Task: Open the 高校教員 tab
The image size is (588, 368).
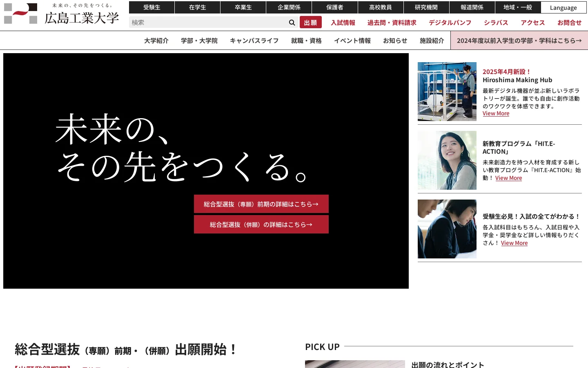Action: pyautogui.click(x=381, y=7)
